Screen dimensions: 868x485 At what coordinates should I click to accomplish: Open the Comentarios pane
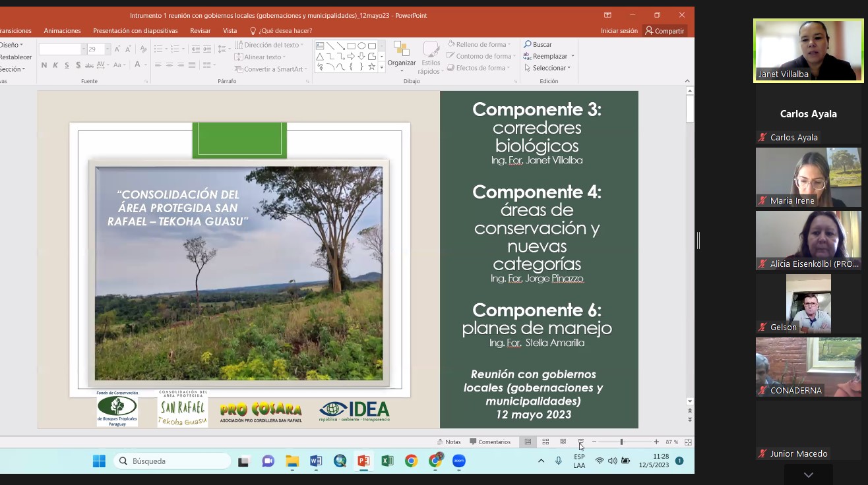(490, 442)
